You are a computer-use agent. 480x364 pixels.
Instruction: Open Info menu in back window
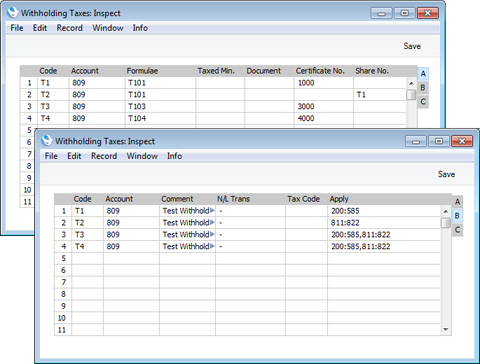point(140,28)
